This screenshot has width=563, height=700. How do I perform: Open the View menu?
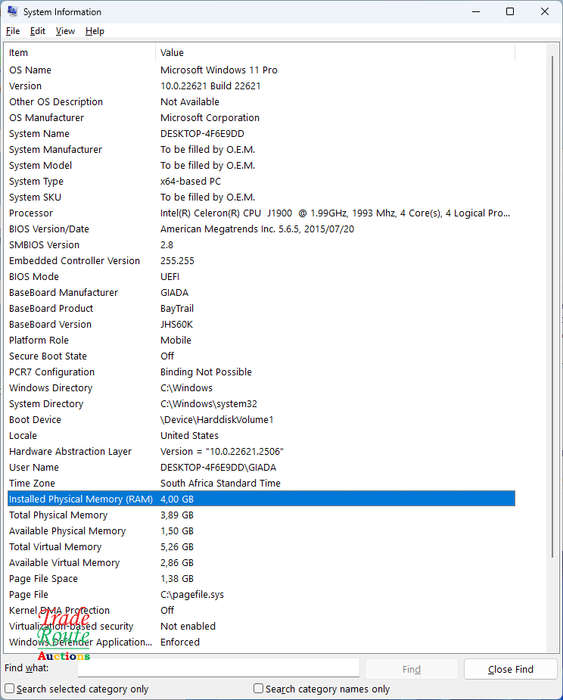point(65,31)
